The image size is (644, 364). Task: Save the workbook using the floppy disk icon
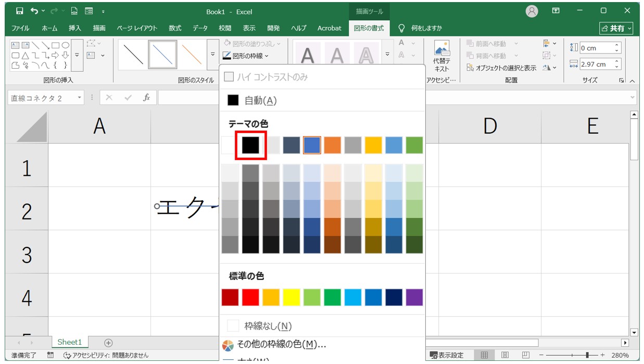pyautogui.click(x=19, y=11)
